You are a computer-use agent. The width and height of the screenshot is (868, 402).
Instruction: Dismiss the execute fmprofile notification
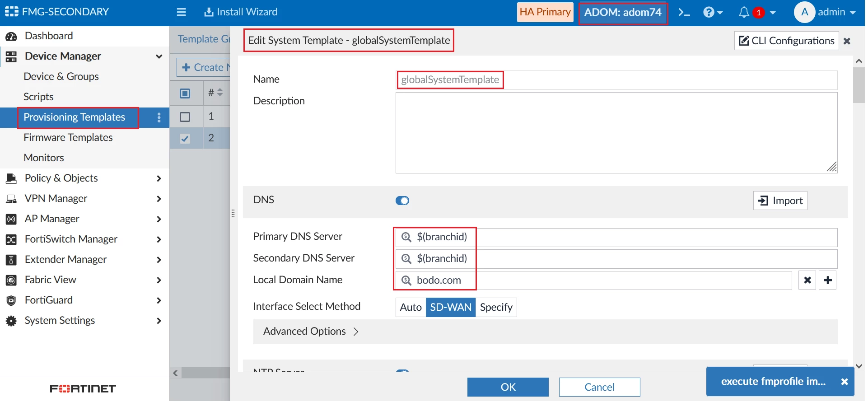coord(845,382)
